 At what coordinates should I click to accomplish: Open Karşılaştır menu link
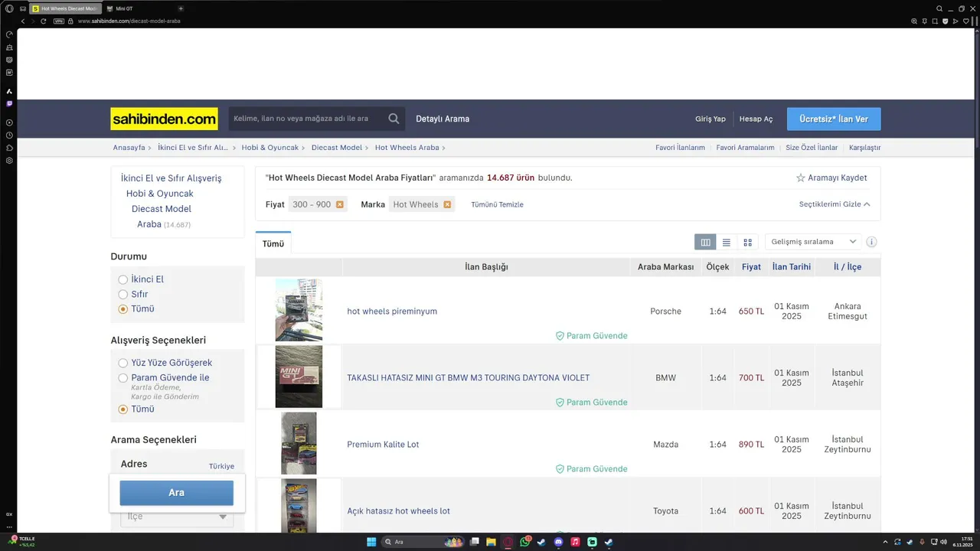(x=864, y=148)
